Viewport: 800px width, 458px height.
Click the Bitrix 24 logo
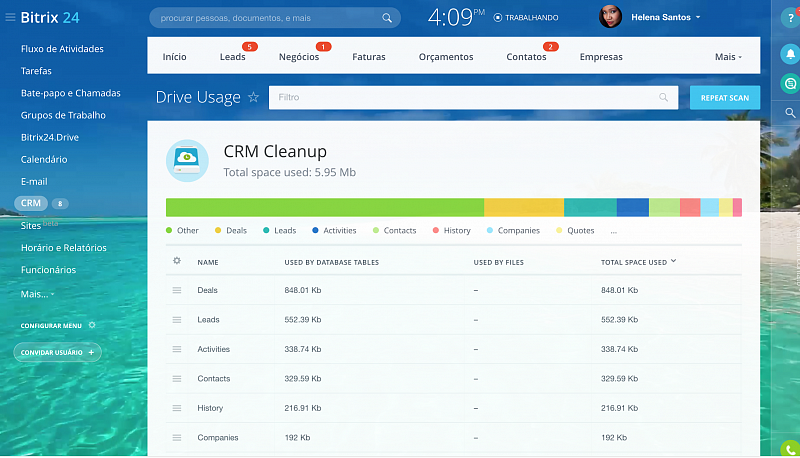(50, 17)
